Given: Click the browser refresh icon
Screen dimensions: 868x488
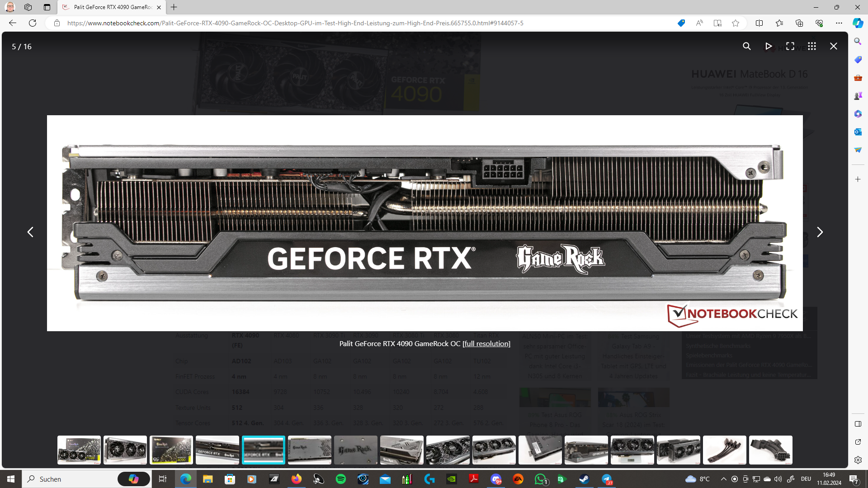Looking at the screenshot, I should 33,23.
